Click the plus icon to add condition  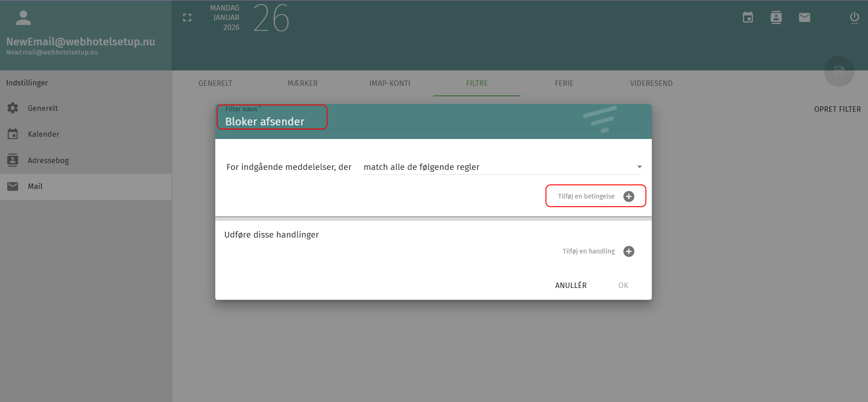(629, 196)
